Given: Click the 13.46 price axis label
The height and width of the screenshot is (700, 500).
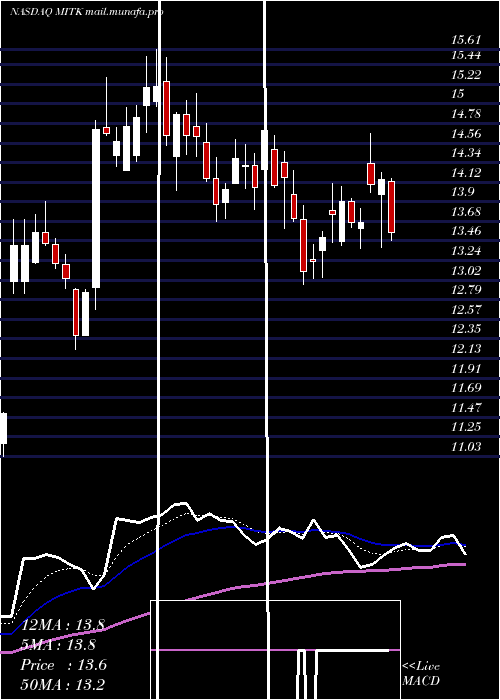Looking at the screenshot, I should click(x=466, y=231).
